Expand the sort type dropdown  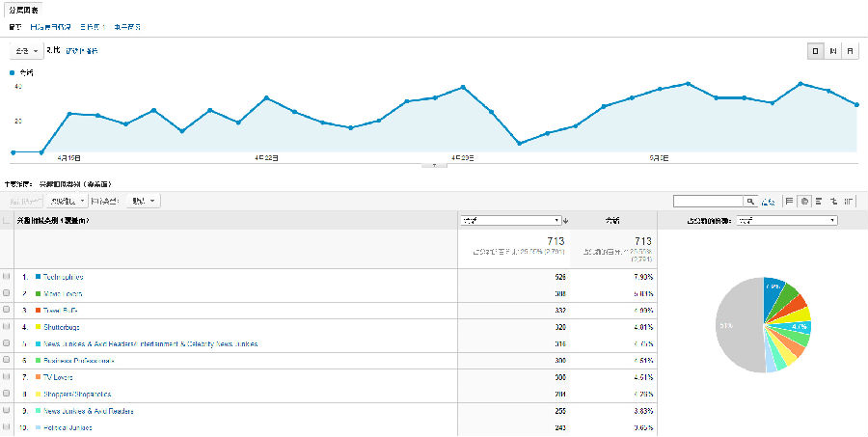point(146,202)
